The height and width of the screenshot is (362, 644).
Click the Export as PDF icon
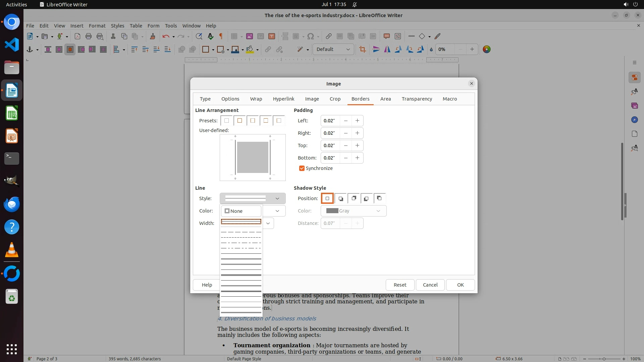click(x=77, y=36)
